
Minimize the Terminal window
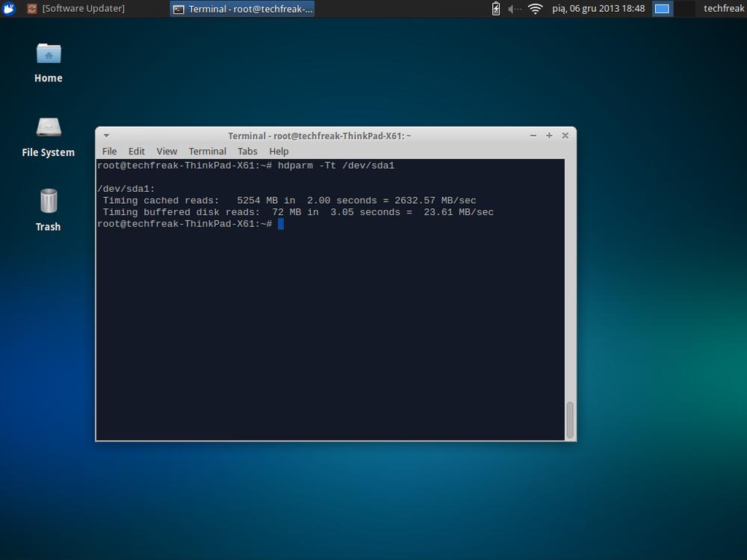tap(533, 136)
